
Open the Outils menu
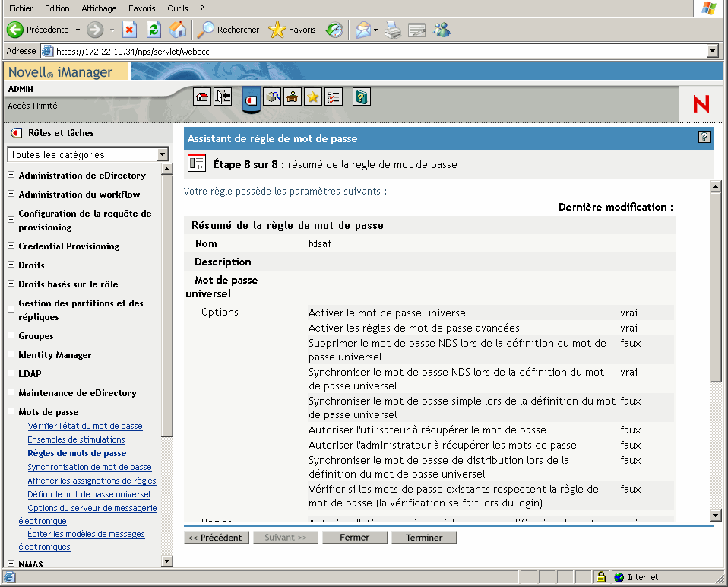(177, 8)
